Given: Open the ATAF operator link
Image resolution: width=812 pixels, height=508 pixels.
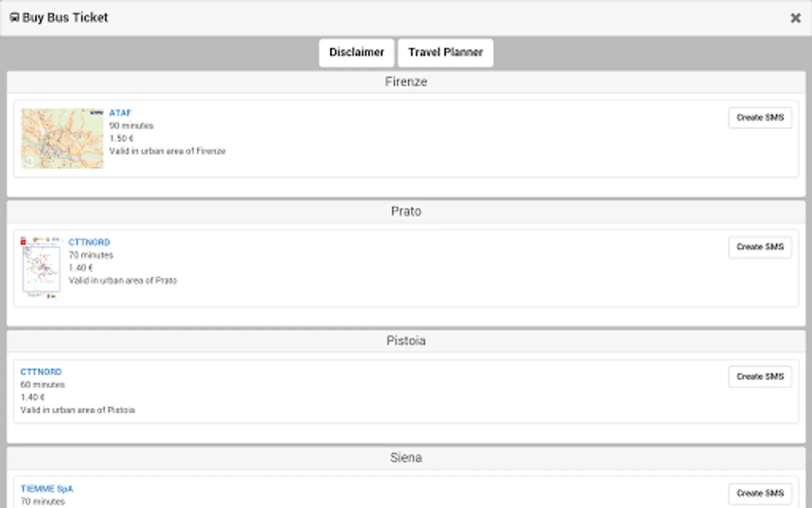Looking at the screenshot, I should click(120, 113).
